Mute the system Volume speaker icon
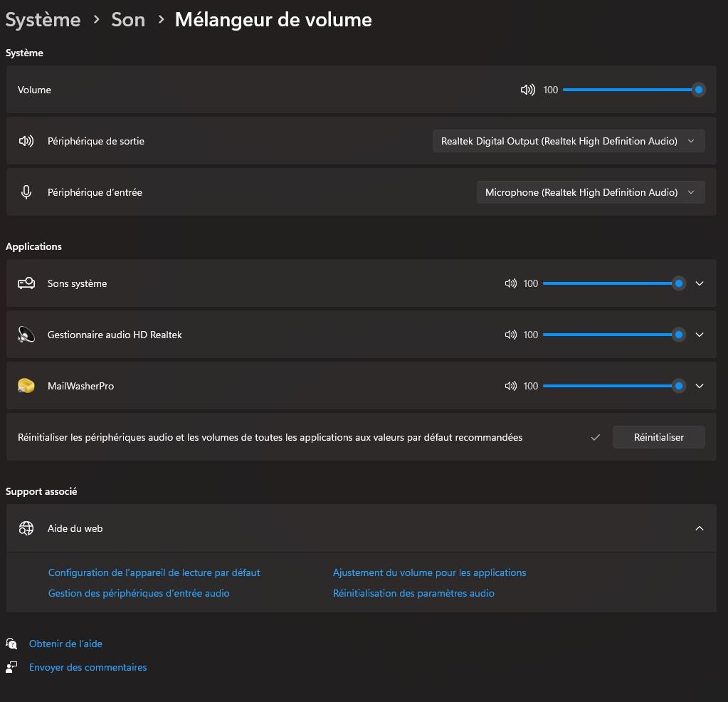The width and height of the screenshot is (728, 702). coord(528,90)
